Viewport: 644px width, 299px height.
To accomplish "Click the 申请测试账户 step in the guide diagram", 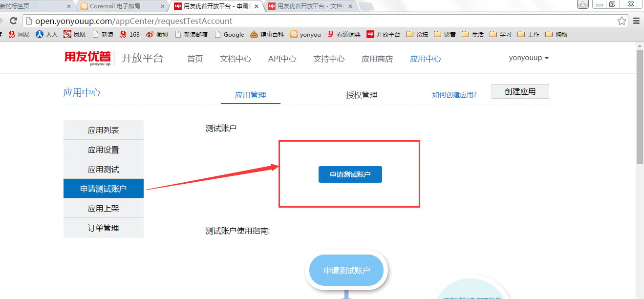I will (347, 270).
